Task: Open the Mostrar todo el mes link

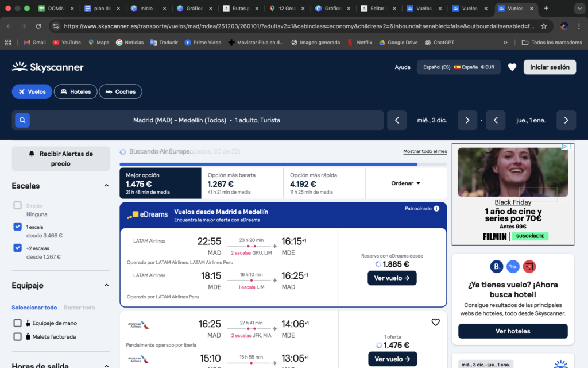Action: point(425,151)
